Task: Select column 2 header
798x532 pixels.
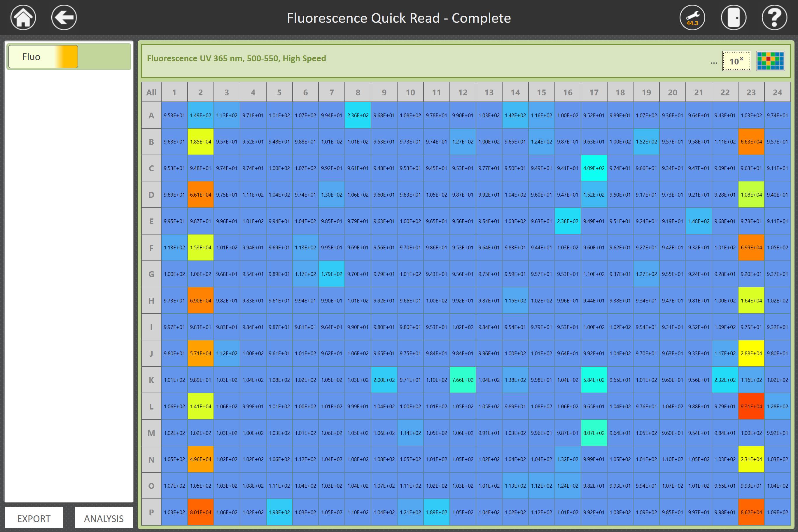Action: pos(200,92)
